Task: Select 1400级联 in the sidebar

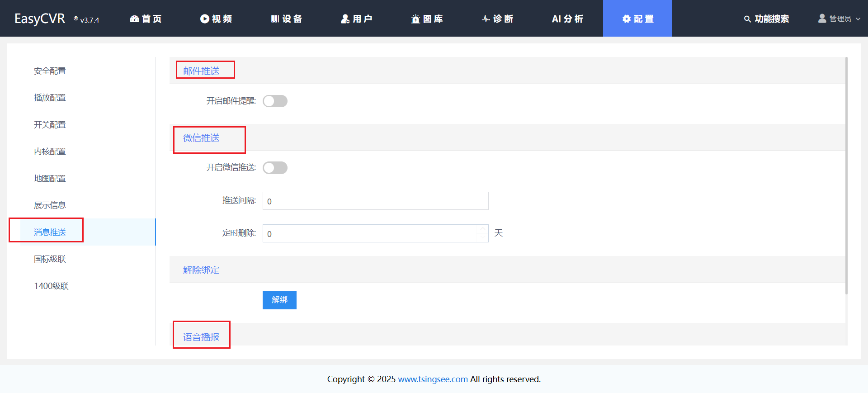Action: [x=51, y=286]
